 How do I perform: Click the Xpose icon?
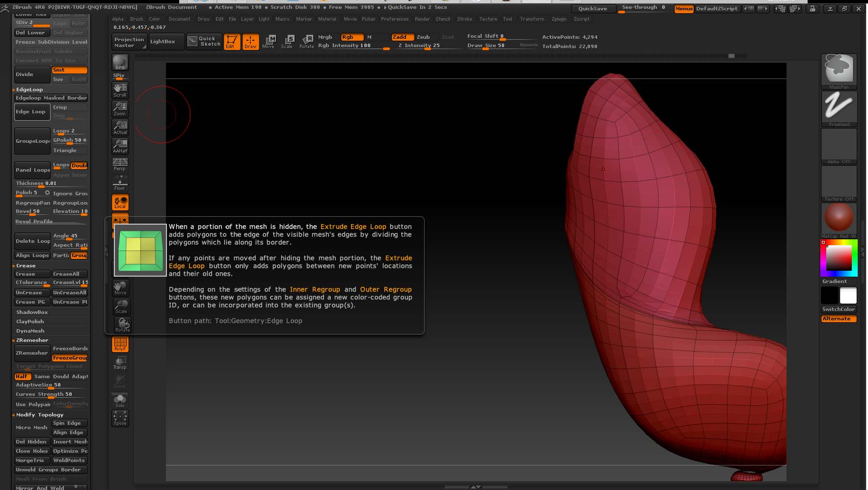[120, 417]
